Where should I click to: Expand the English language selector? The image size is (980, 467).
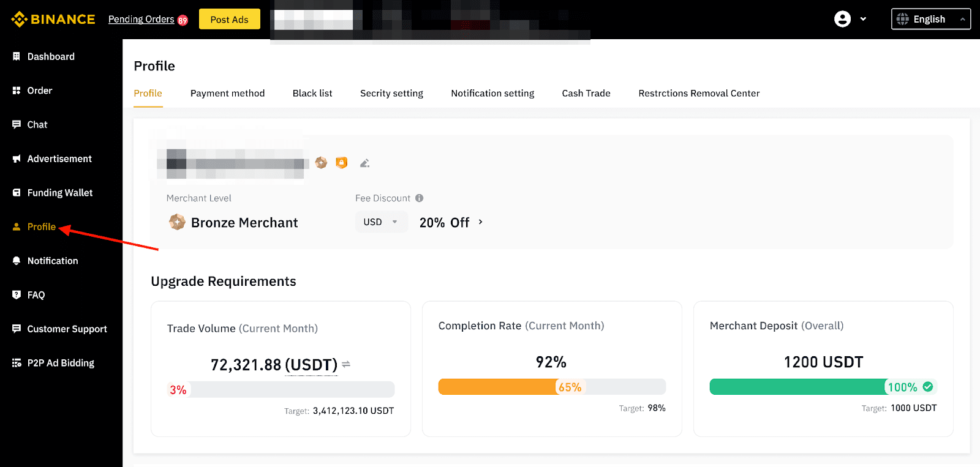click(930, 19)
